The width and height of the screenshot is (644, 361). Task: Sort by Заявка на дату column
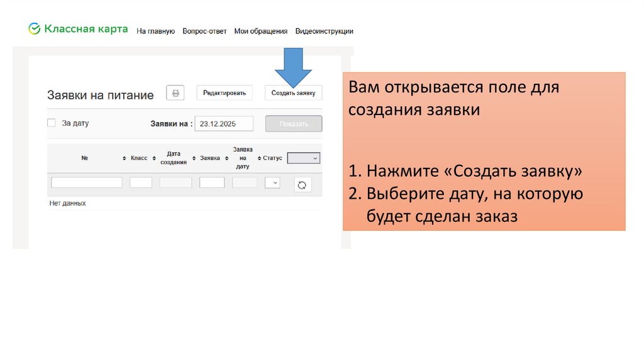(243, 158)
